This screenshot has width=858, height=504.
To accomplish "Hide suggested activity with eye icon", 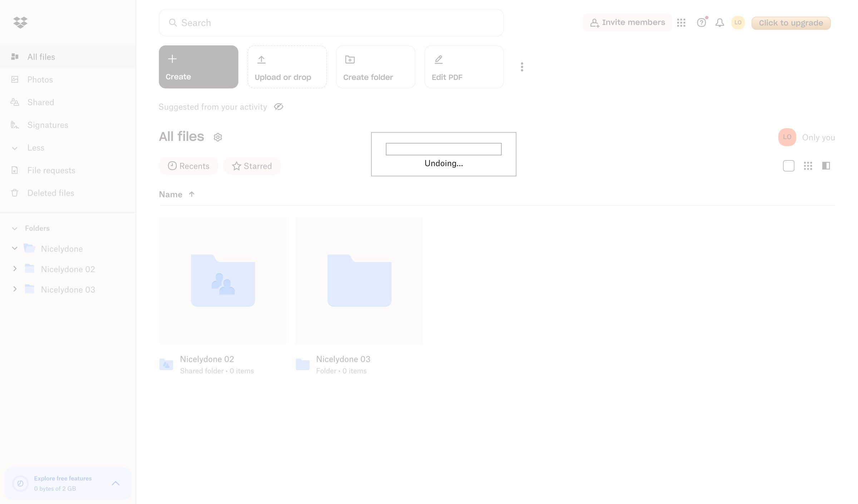I will click(278, 107).
